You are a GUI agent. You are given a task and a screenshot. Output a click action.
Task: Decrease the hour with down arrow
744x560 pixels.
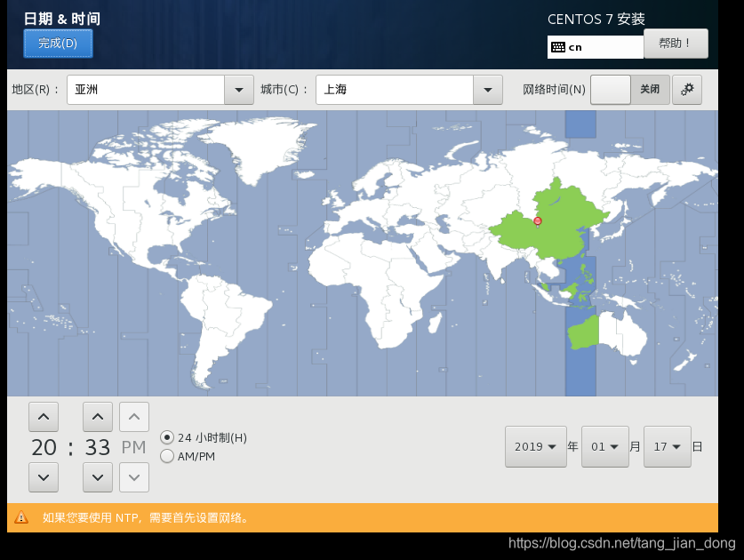pos(44,477)
